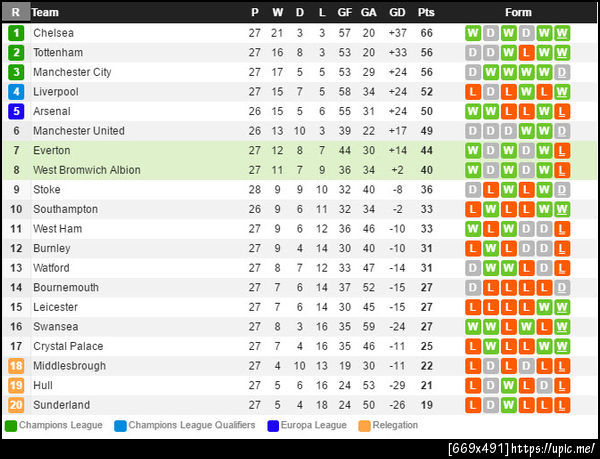
Task: Click the green W badge in Hull's form
Action: (509, 385)
